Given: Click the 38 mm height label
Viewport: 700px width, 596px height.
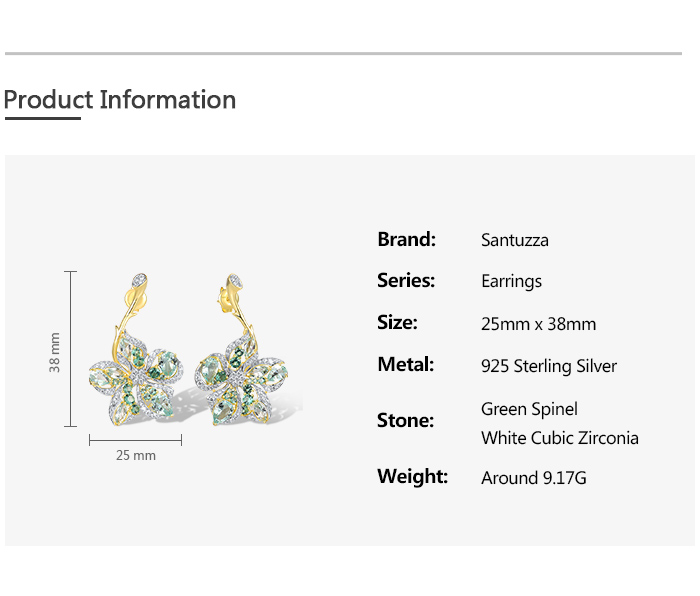Looking at the screenshot, I should coord(55,352).
